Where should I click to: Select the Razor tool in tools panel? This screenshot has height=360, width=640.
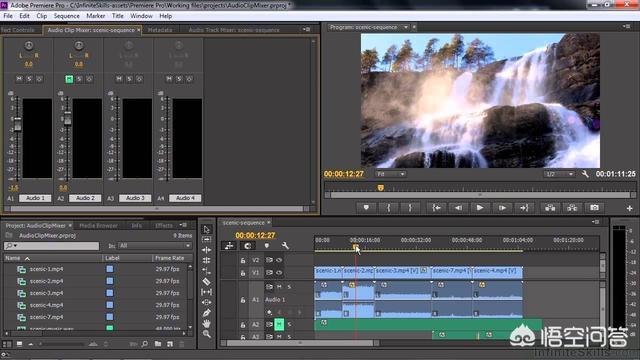(x=207, y=281)
